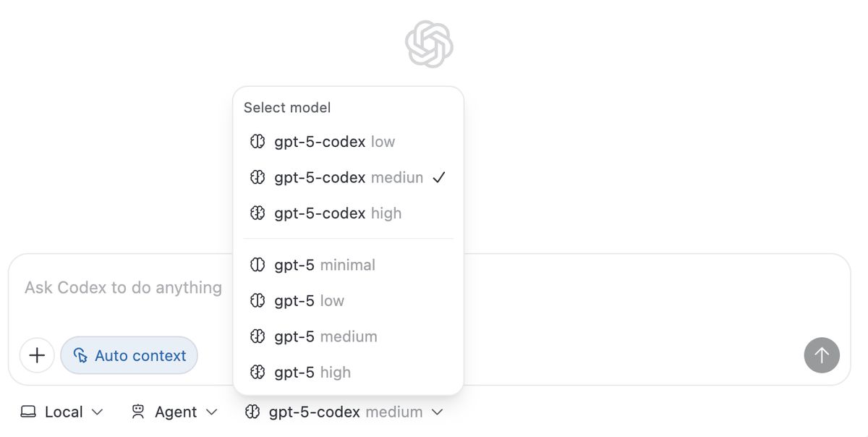This screenshot has width=868, height=437.
Task: Click the brain icon beside gpt-5-codex high
Action: [x=258, y=213]
